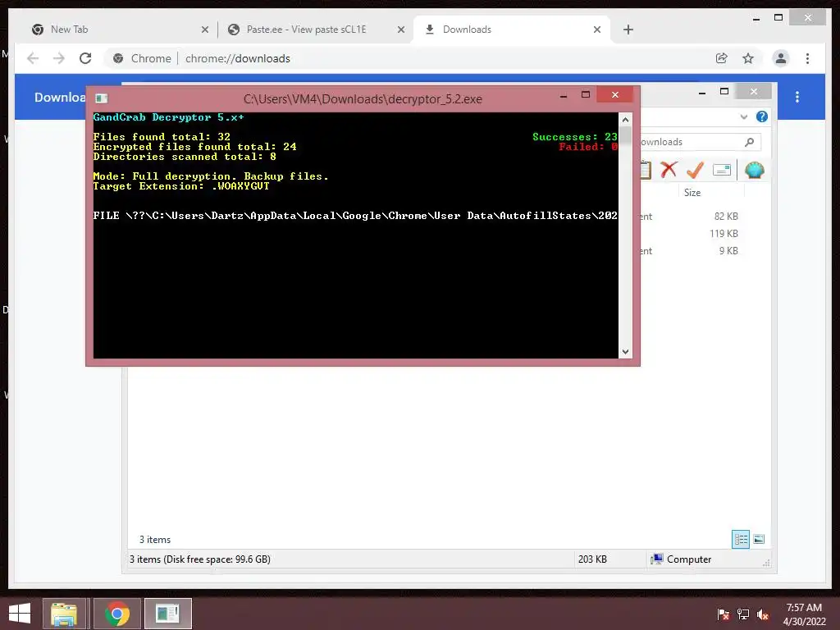Open Downloads page three-dot menu
Viewport: 840px width, 630px height.
[797, 97]
